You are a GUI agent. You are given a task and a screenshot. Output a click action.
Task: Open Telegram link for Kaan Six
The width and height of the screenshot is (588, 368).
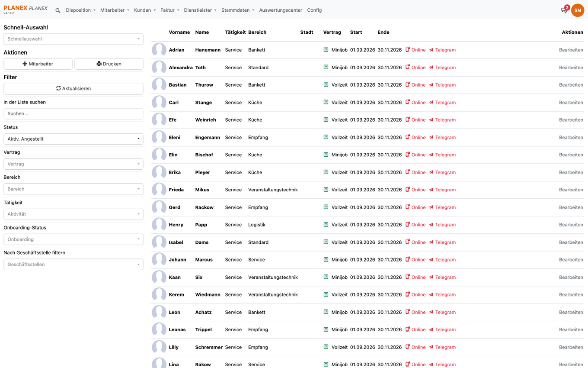pos(442,277)
